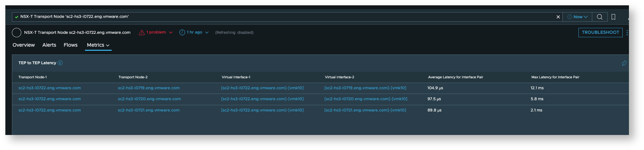Expand the 1 hr ago dropdown chevron
Viewport: 644px width, 150px height.
tap(207, 33)
